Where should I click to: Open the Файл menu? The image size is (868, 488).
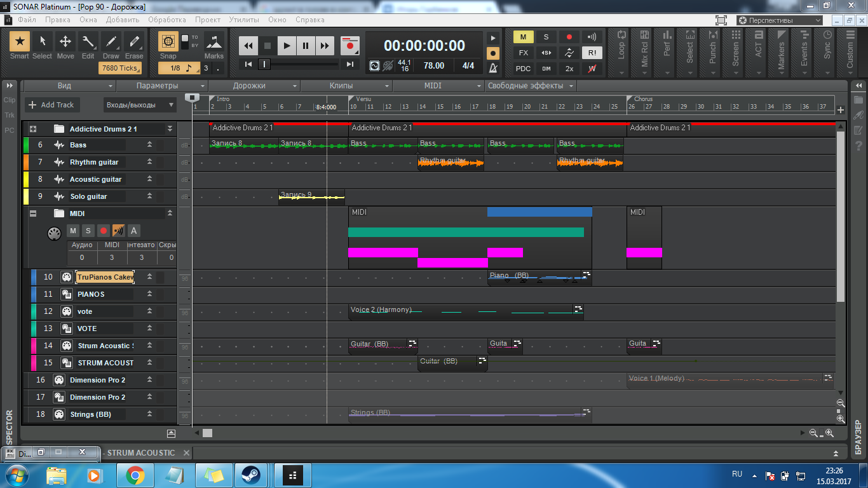[27, 20]
